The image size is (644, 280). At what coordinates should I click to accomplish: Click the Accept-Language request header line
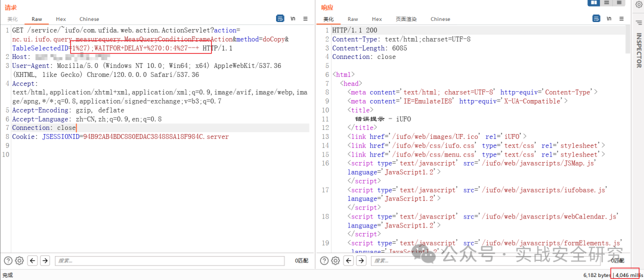(86, 119)
